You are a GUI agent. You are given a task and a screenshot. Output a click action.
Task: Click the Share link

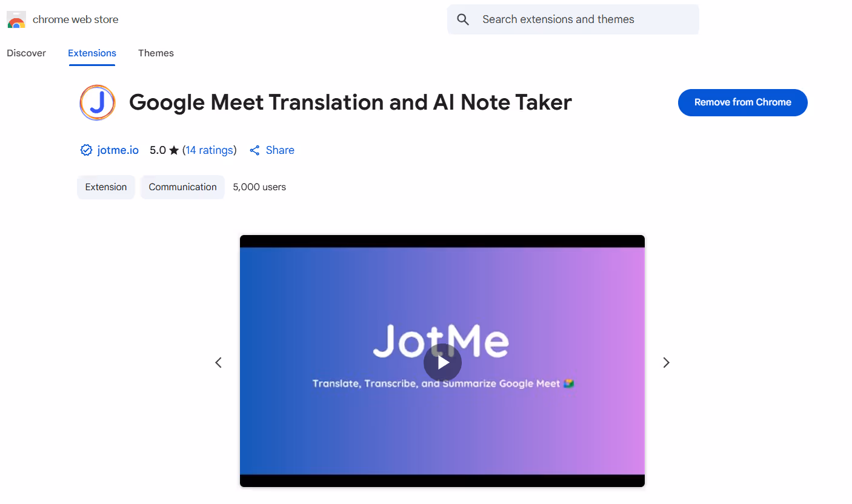280,150
